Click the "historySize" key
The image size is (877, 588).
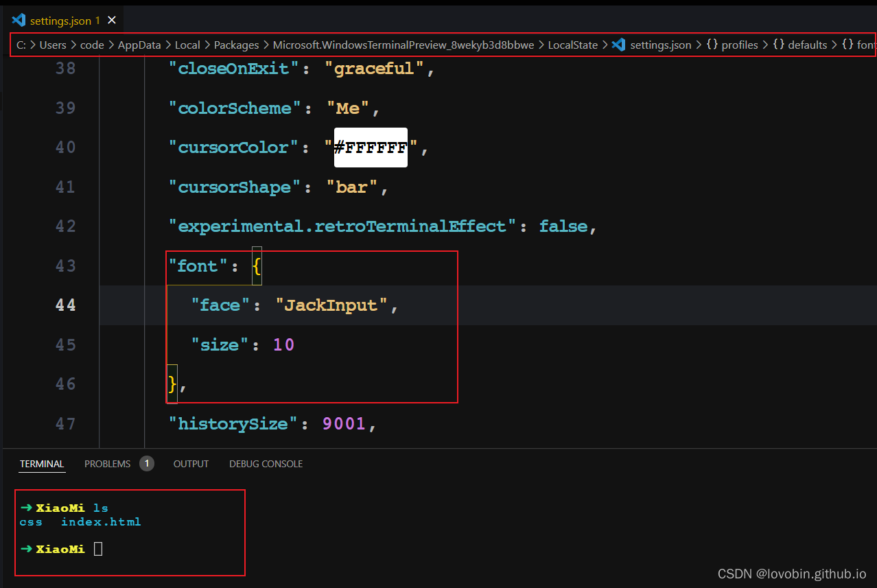(x=234, y=424)
